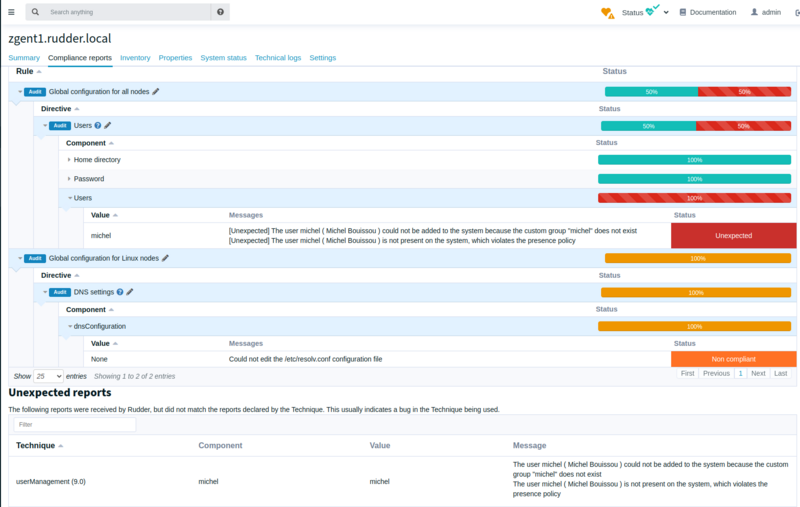Go to the Settings tab

pyautogui.click(x=322, y=58)
